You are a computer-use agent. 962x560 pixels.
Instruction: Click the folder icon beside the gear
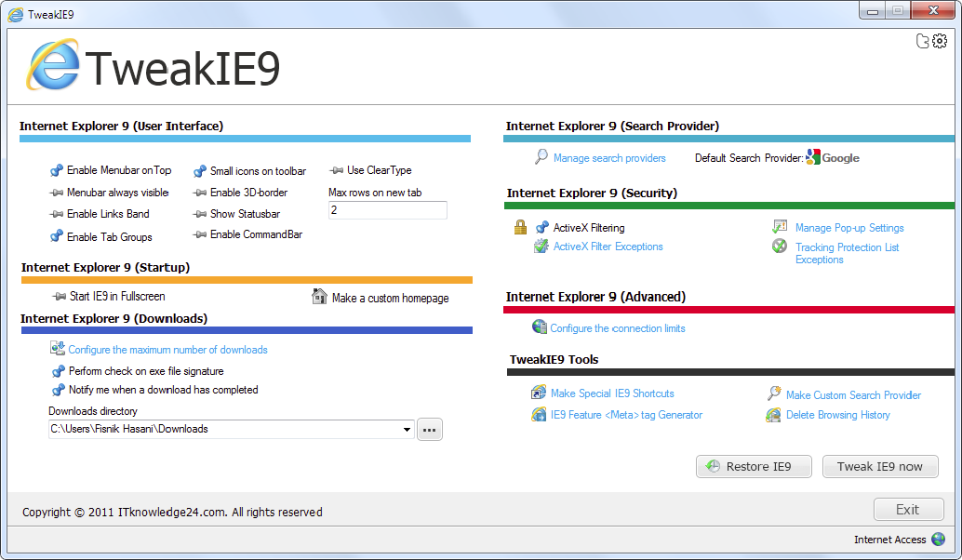point(922,41)
